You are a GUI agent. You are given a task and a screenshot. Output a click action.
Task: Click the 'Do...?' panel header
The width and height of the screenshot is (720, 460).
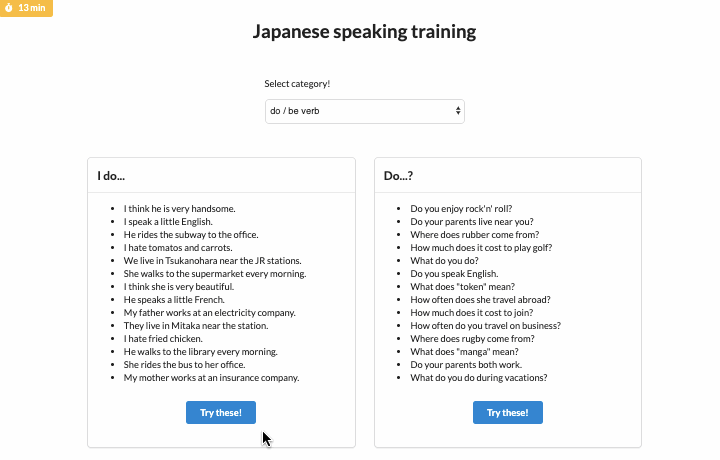[398, 176]
